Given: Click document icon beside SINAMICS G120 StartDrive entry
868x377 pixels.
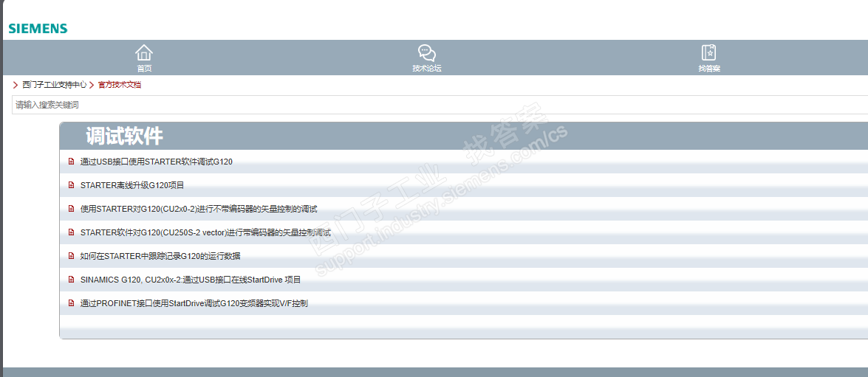Looking at the screenshot, I should point(71,280).
